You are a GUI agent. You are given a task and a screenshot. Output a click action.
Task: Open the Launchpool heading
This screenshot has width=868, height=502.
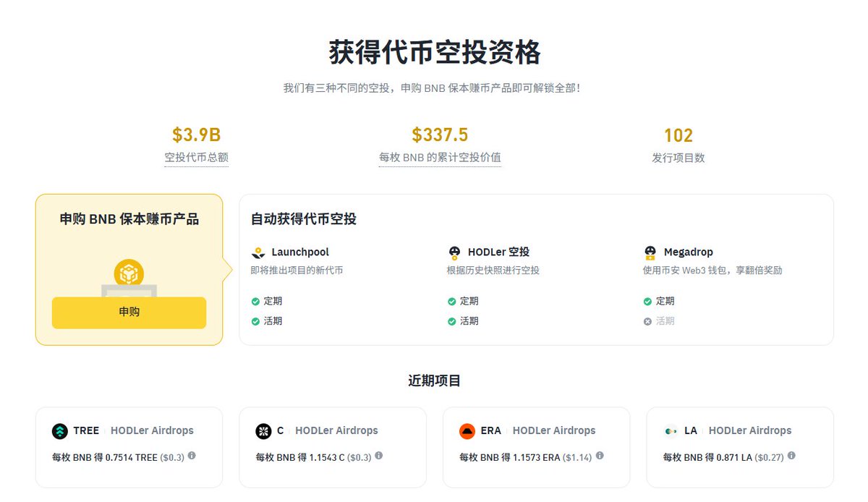[300, 252]
